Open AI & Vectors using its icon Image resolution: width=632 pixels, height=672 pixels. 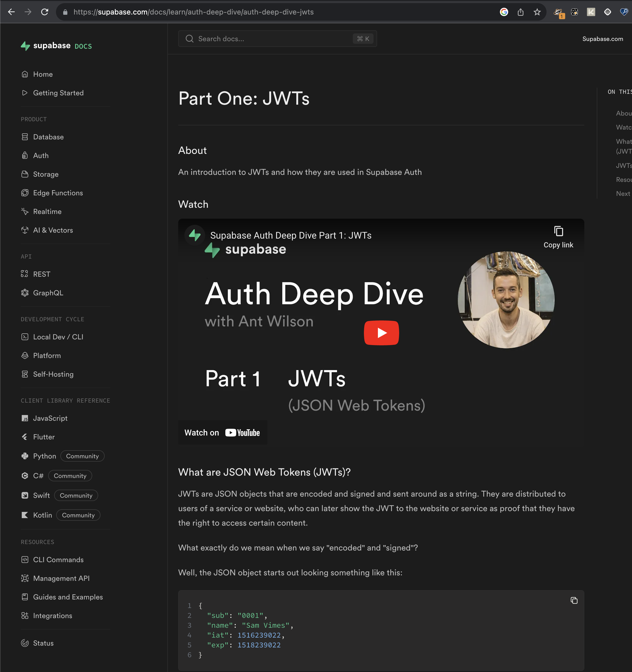(x=25, y=230)
